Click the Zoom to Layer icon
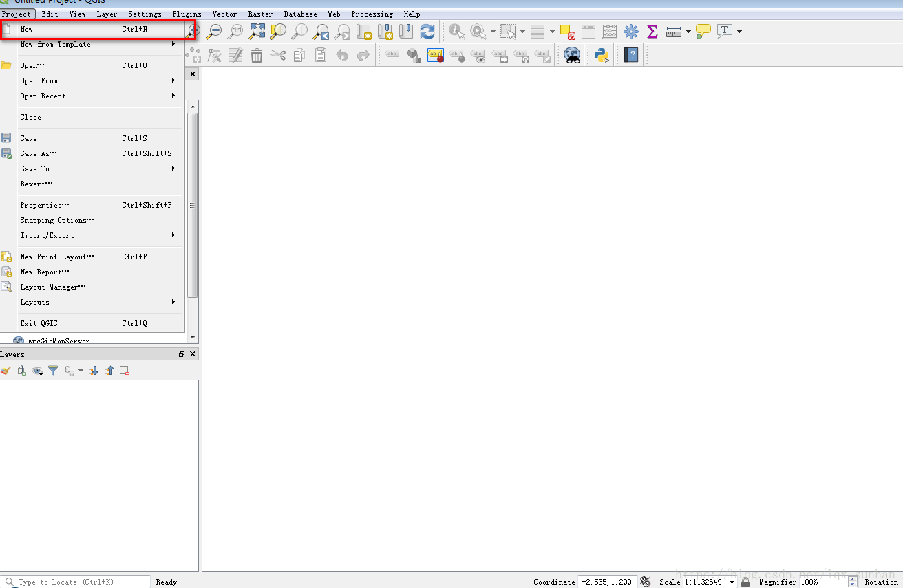Viewport: 903px width, 588px height. tap(299, 31)
